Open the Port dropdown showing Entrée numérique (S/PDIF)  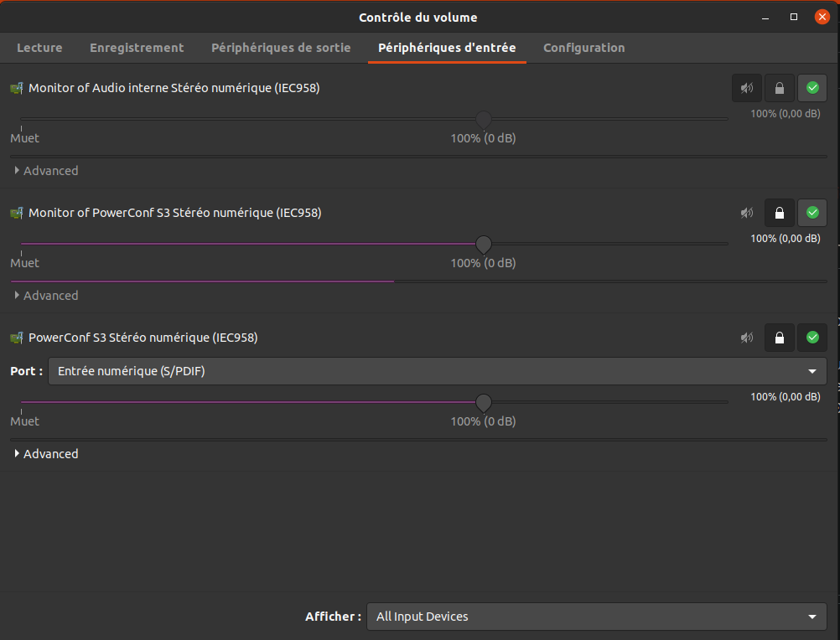(x=437, y=371)
